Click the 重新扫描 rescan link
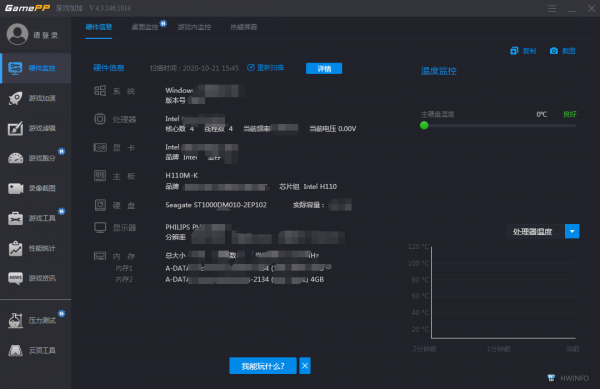This screenshot has width=600, height=389. point(266,68)
